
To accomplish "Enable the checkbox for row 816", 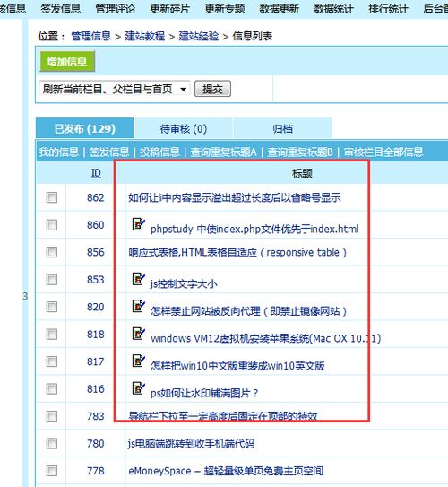I will 52,388.
